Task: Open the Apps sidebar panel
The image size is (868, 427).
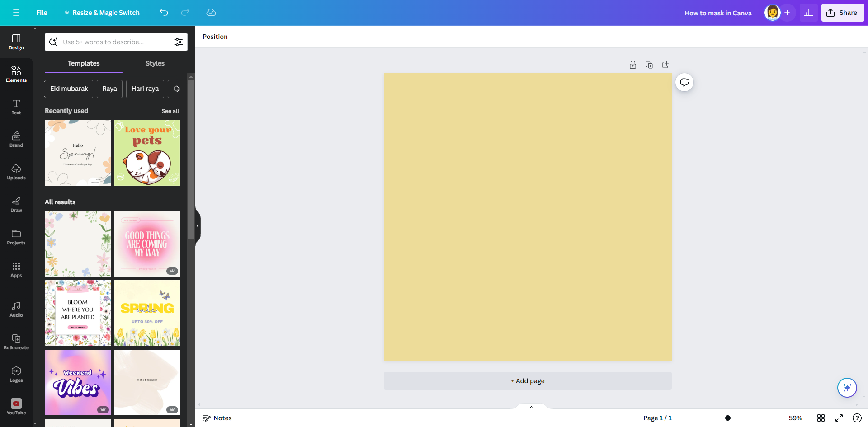Action: pos(16,270)
